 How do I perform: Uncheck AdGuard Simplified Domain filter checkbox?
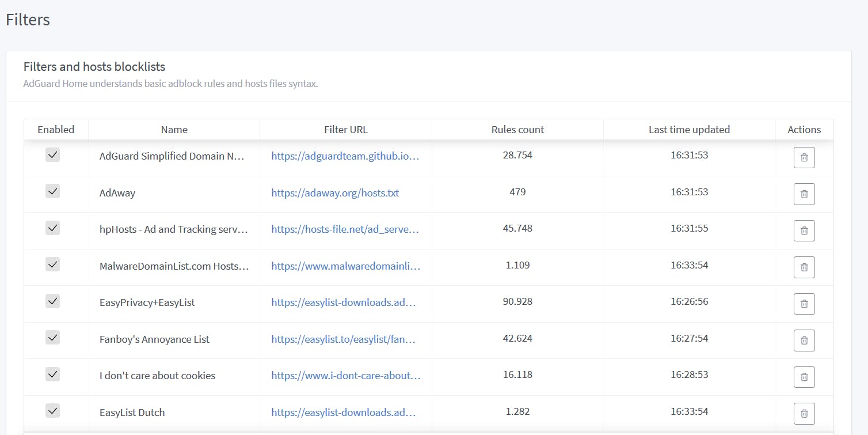tap(52, 154)
